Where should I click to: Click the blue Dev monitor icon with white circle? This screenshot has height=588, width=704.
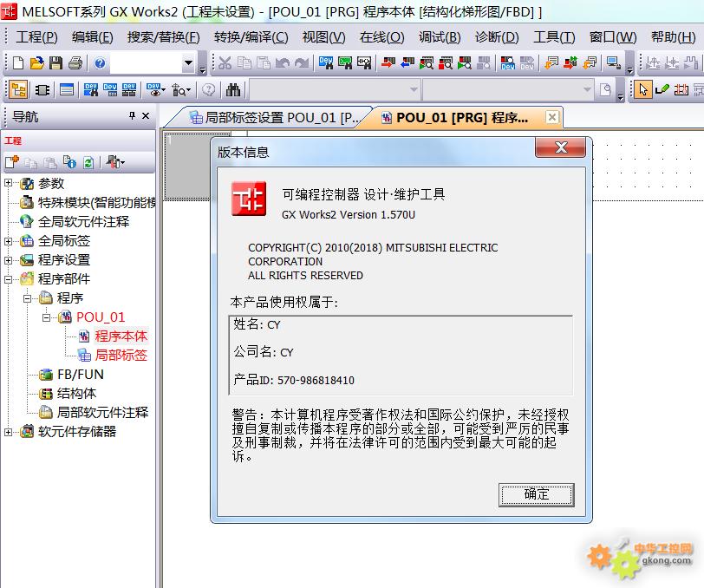coord(507,63)
